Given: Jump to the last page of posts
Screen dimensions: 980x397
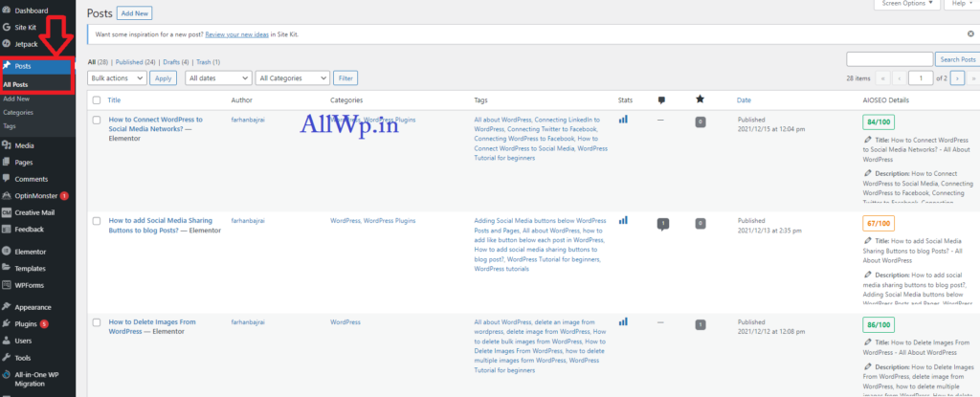Looking at the screenshot, I should coord(973,78).
